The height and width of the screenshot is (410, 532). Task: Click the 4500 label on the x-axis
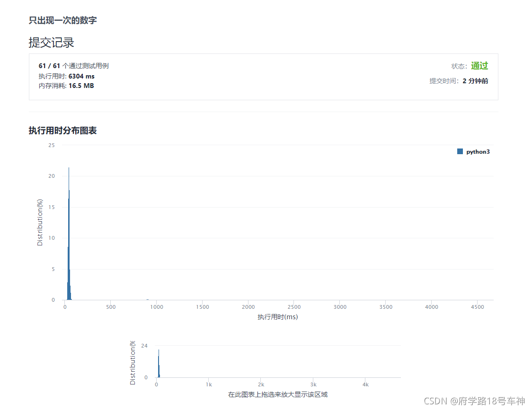478,307
